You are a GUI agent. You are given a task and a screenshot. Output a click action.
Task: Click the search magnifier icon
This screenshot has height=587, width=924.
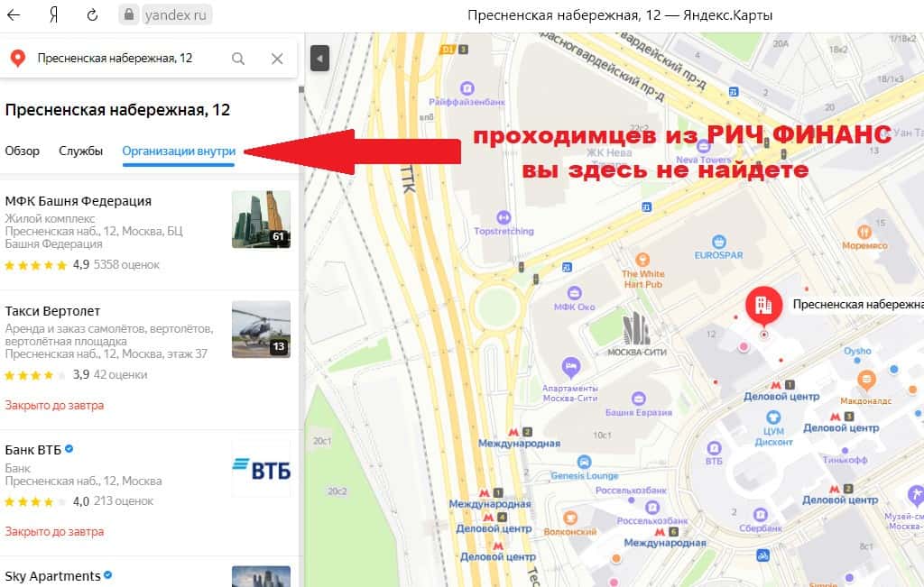(238, 59)
